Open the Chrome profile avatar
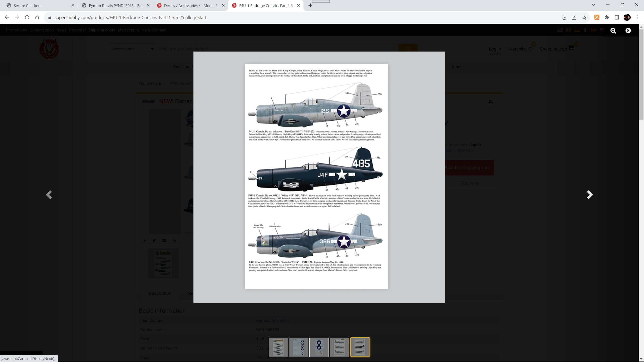This screenshot has height=362, width=644. click(627, 17)
